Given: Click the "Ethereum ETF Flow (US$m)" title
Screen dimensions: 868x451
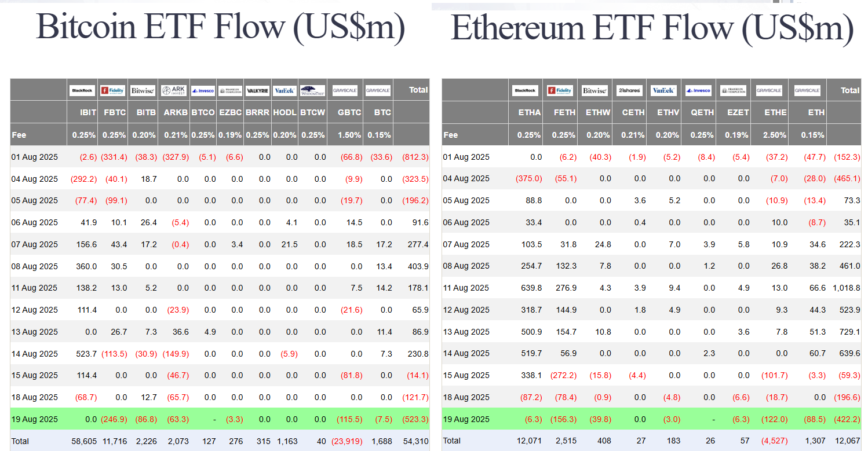Looking at the screenshot, I should (x=652, y=27).
